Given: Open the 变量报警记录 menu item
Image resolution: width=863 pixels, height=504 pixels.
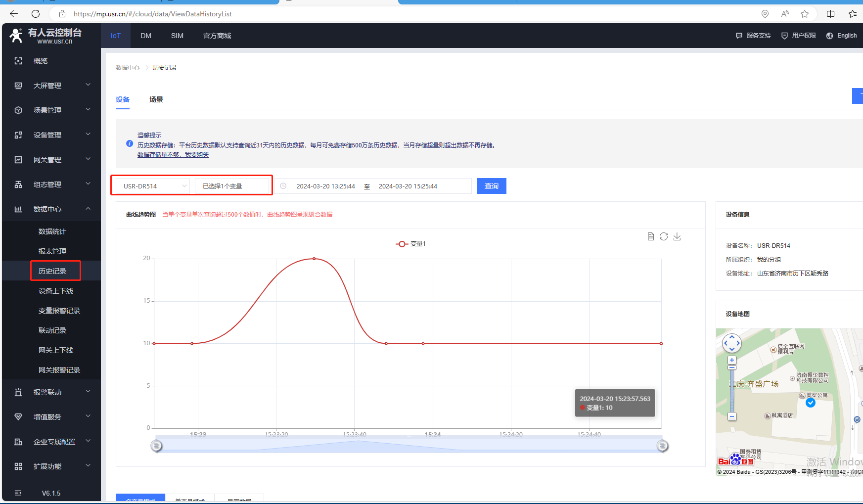Looking at the screenshot, I should (59, 311).
